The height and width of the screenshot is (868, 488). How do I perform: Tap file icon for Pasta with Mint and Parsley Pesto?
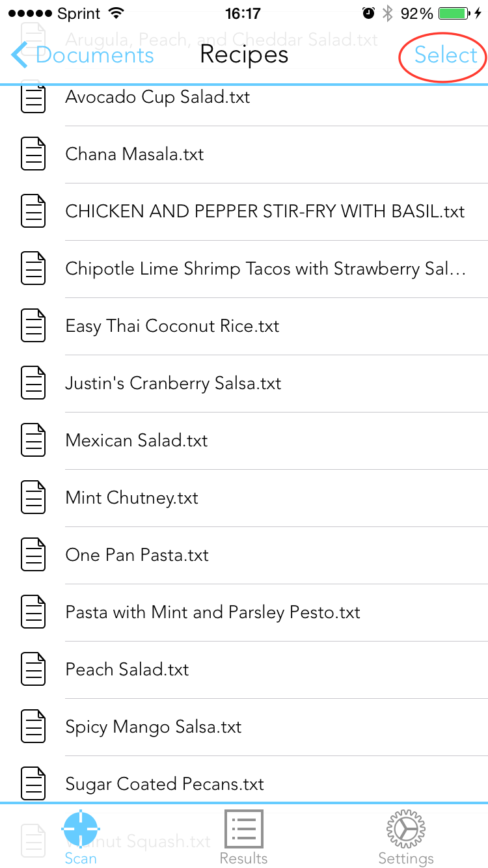33,612
